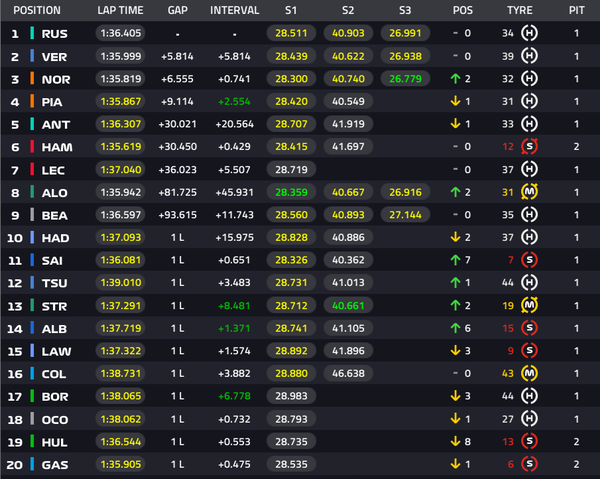Click ALO's medium tyre icon
The image size is (600, 479).
pos(529,192)
